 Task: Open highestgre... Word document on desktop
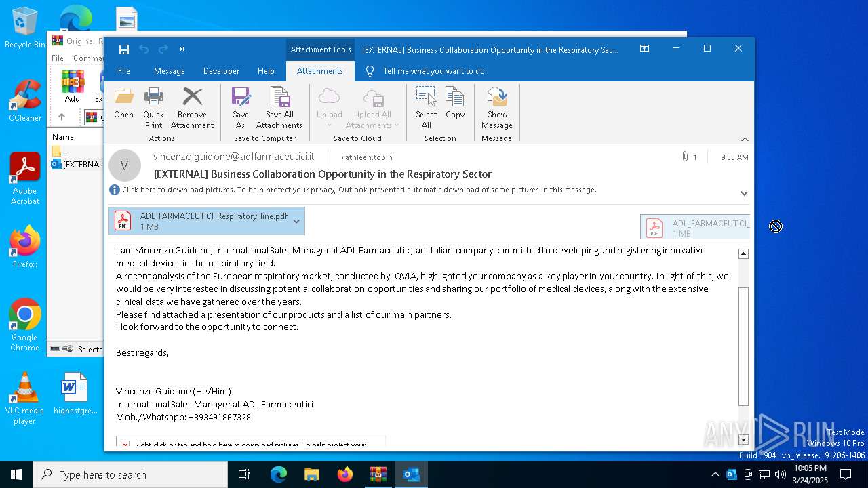pyautogui.click(x=75, y=394)
